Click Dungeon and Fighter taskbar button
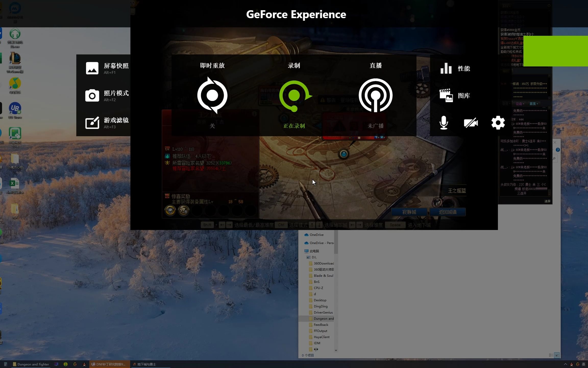 (31, 364)
